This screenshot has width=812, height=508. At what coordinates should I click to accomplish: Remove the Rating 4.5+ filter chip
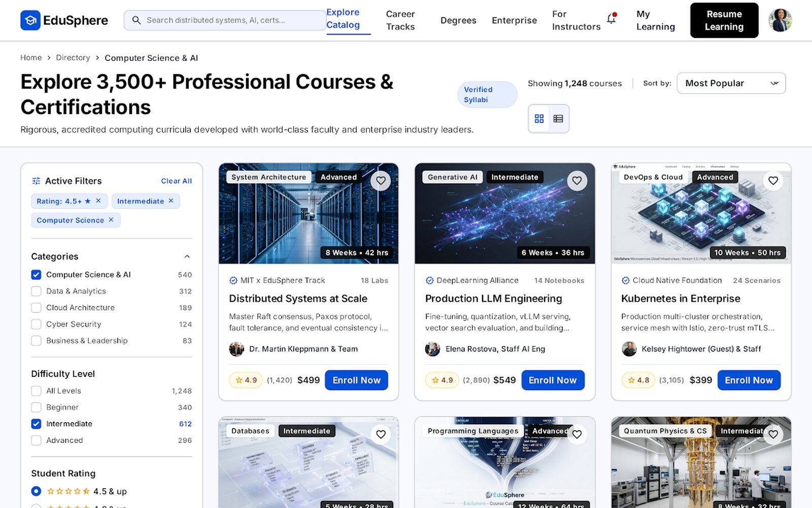coord(98,201)
